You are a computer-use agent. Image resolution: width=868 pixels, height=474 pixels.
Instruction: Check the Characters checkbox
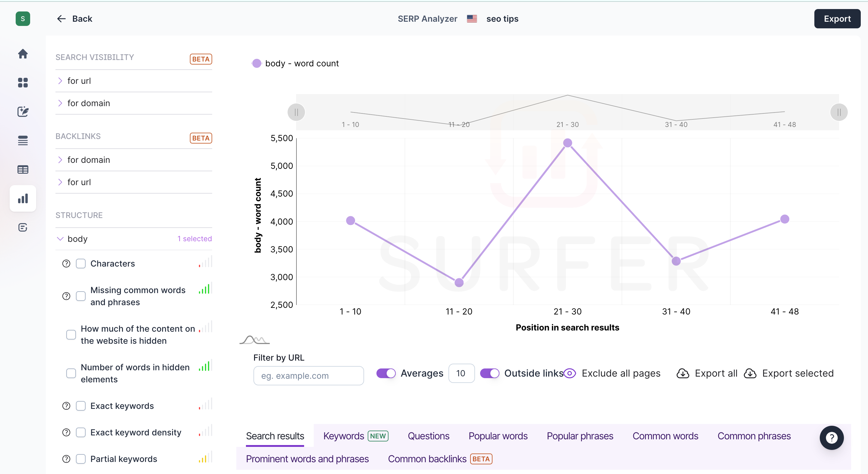click(x=80, y=263)
